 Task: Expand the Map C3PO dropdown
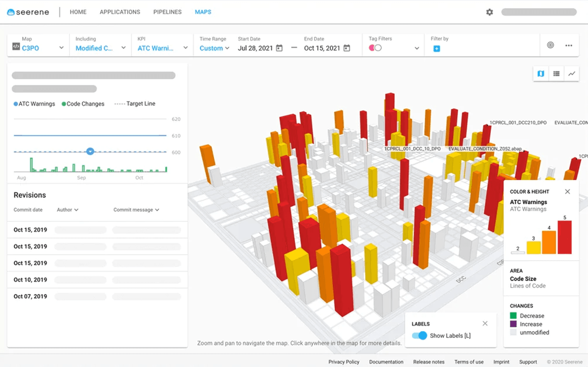click(x=61, y=48)
